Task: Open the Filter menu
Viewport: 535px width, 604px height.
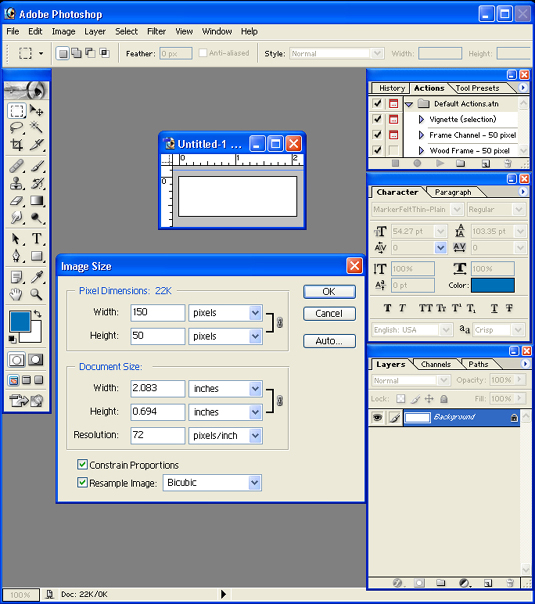Action: [x=156, y=32]
